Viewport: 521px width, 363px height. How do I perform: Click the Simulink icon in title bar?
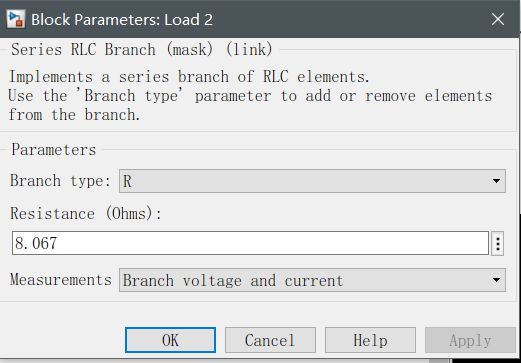coord(16,19)
